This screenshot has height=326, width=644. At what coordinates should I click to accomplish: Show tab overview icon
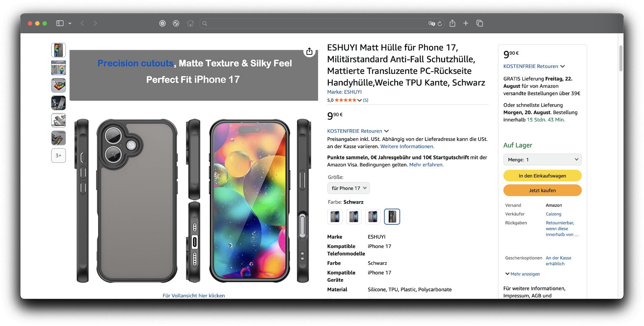tap(480, 23)
